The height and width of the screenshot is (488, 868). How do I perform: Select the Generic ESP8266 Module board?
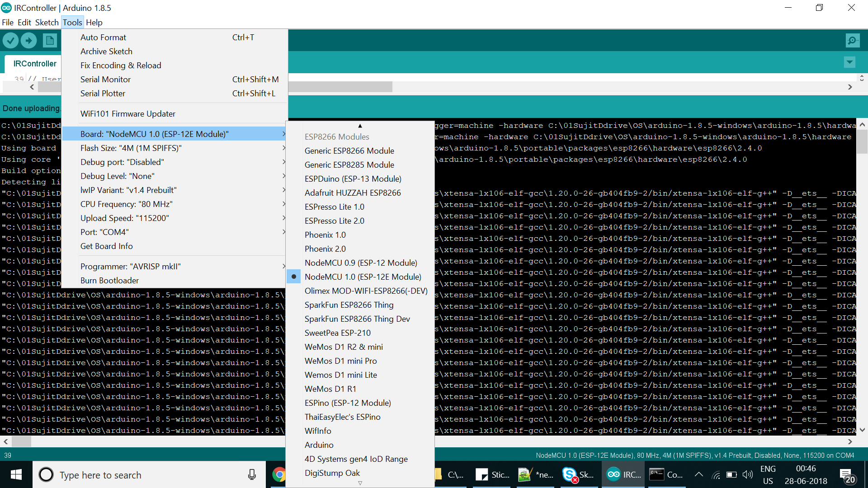pyautogui.click(x=349, y=150)
